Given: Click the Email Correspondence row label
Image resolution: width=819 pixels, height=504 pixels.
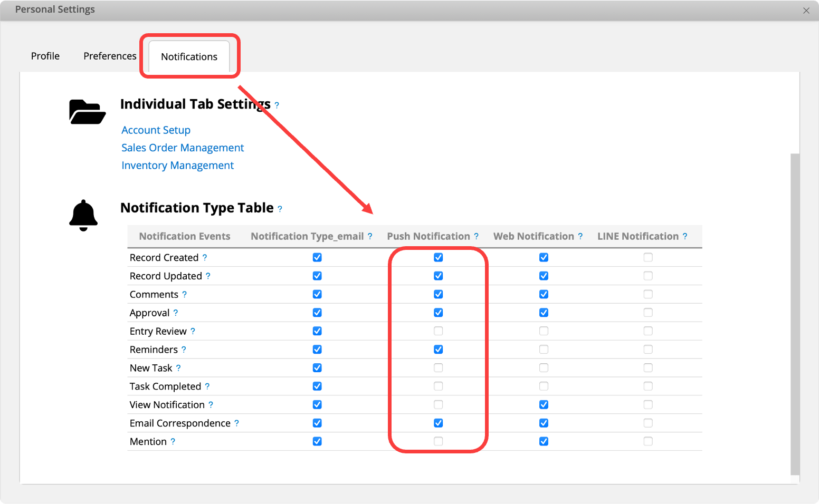Looking at the screenshot, I should [180, 423].
